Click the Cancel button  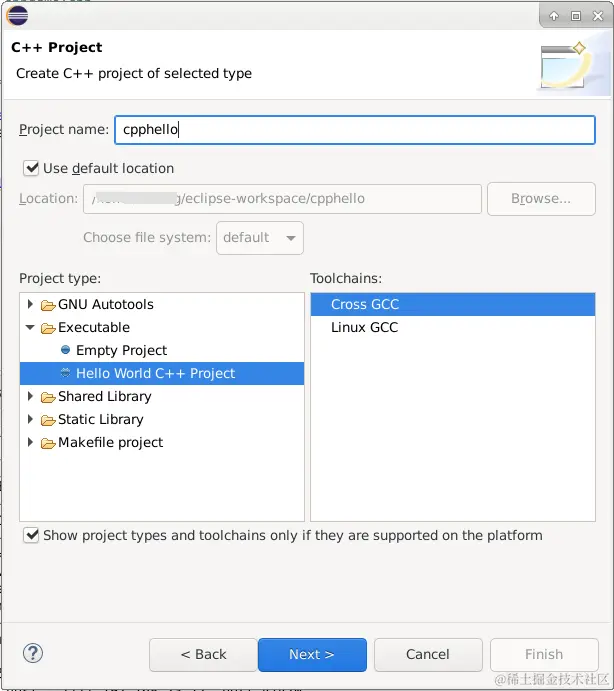pyautogui.click(x=428, y=654)
